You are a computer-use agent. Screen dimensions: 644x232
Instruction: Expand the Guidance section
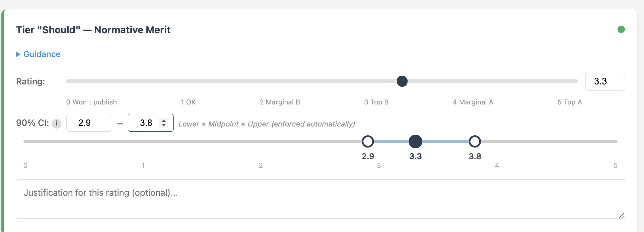tap(41, 54)
